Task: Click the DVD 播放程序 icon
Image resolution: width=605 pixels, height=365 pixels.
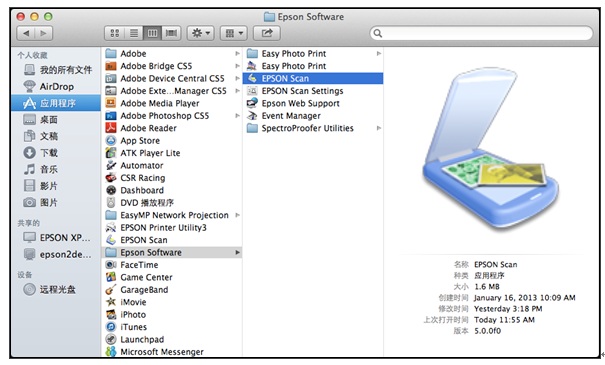Action: (111, 203)
